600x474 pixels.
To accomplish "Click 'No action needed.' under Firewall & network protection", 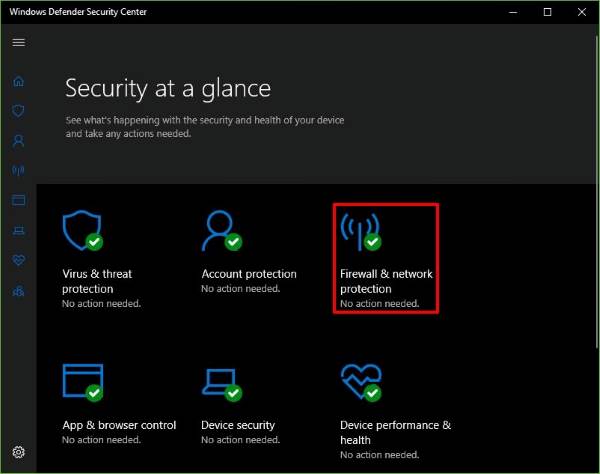I will 380,304.
